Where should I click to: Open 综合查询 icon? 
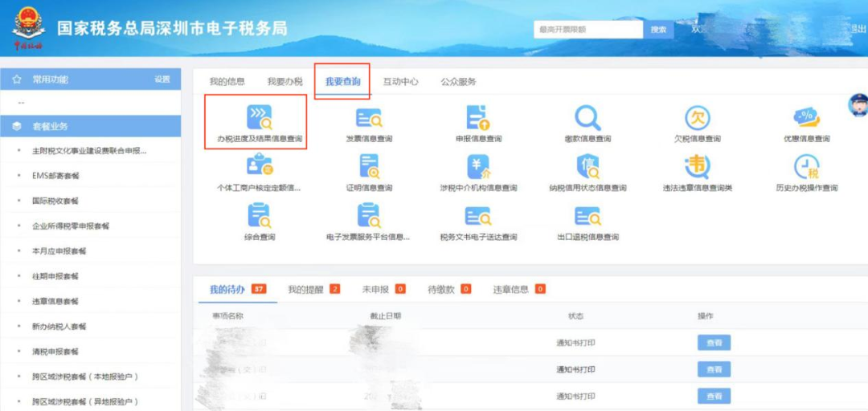[x=259, y=215]
